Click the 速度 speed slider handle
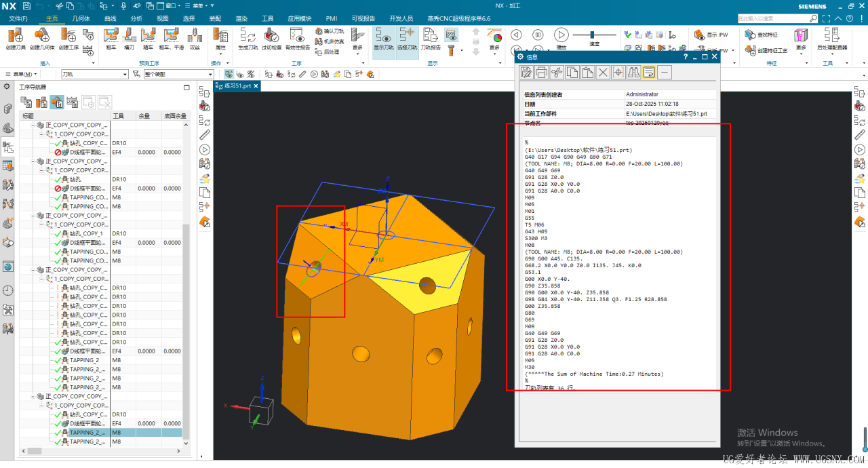The height and width of the screenshot is (468, 868). 592,35
